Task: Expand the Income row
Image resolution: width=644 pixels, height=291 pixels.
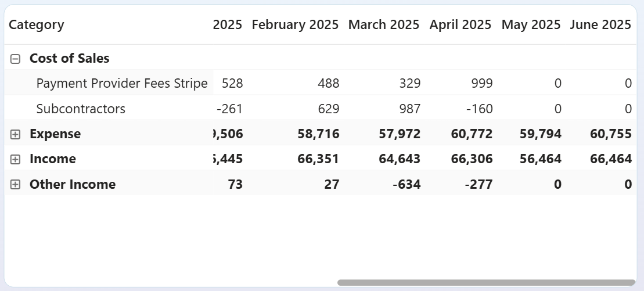Action: (x=16, y=159)
